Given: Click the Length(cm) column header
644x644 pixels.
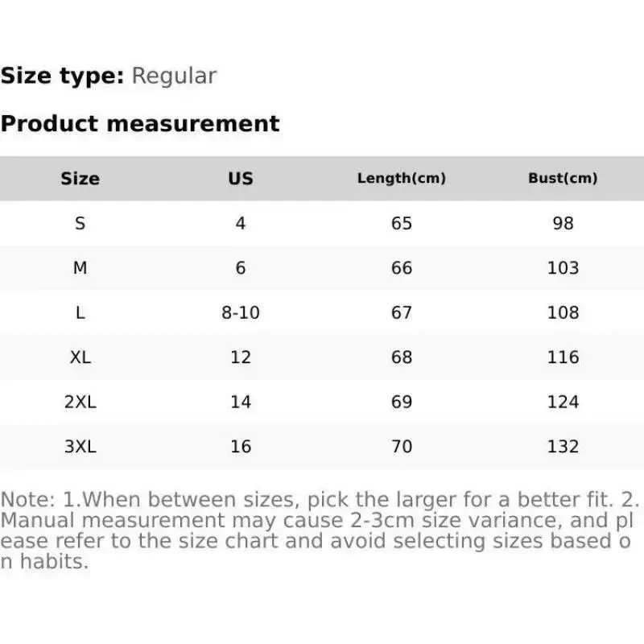Looking at the screenshot, I should point(401,179).
